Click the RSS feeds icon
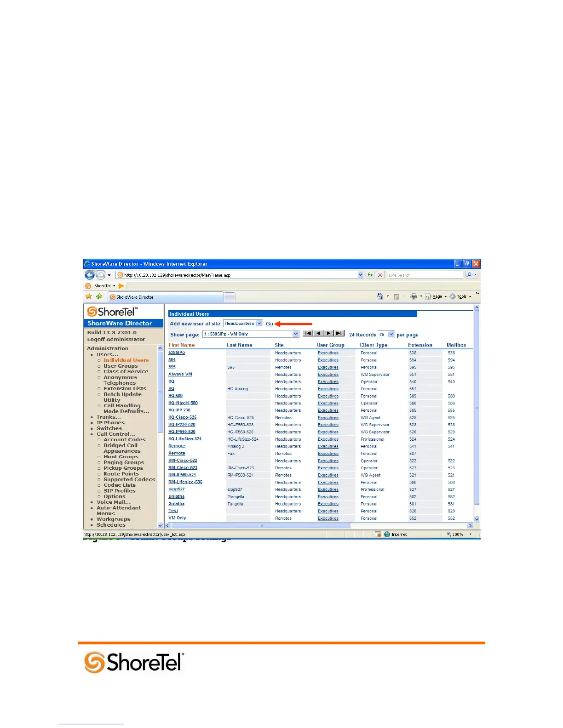The height and width of the screenshot is (728, 563). pyautogui.click(x=396, y=297)
